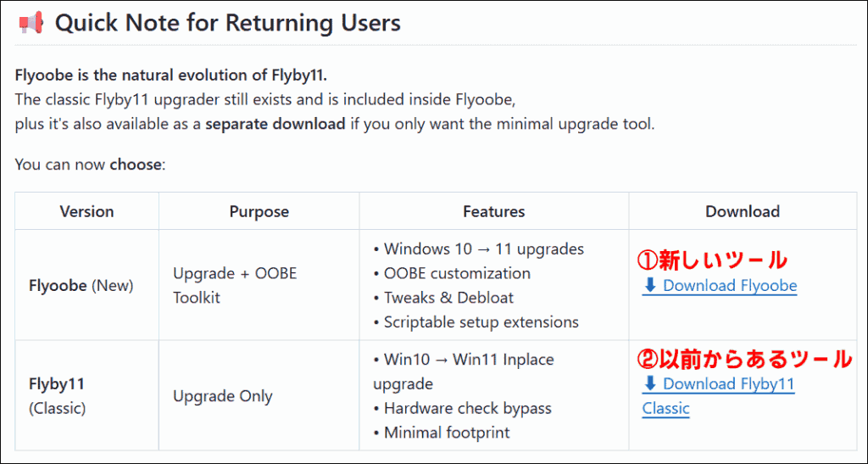Open the Download Flyoobe link
This screenshot has height=464, width=868.
pos(720,286)
